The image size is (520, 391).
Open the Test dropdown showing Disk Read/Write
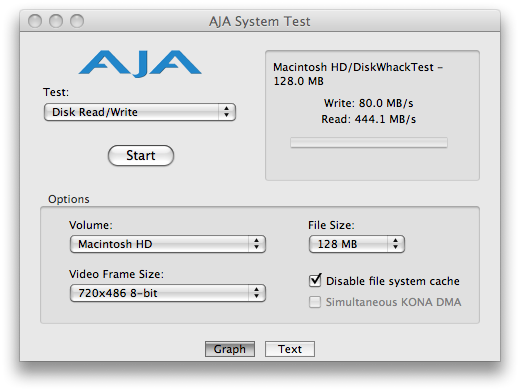[140, 112]
